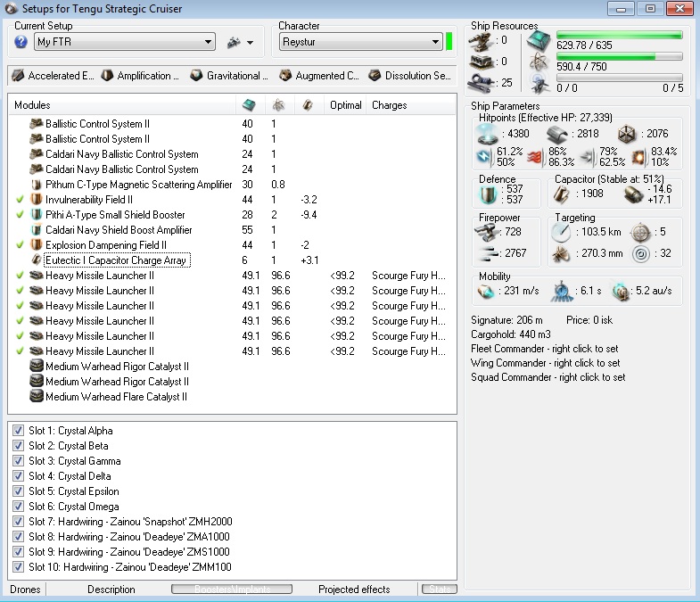Viewport: 700px width, 602px height.
Task: Select the Eutectic I Capacitor Charge Array row
Action: pos(116,260)
